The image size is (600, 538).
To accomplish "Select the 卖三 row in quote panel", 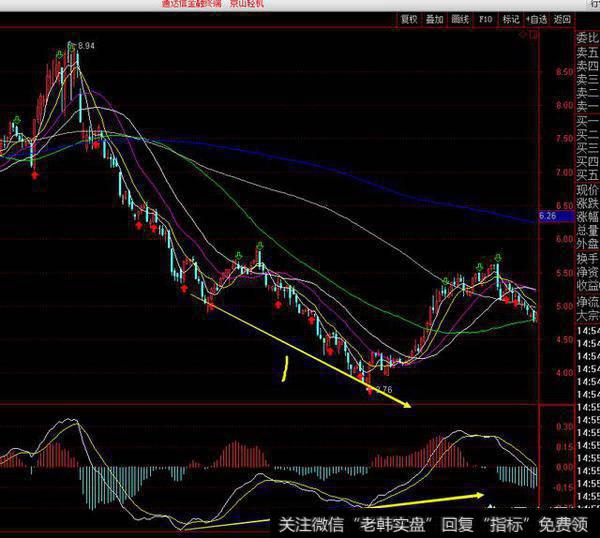I will (x=588, y=80).
